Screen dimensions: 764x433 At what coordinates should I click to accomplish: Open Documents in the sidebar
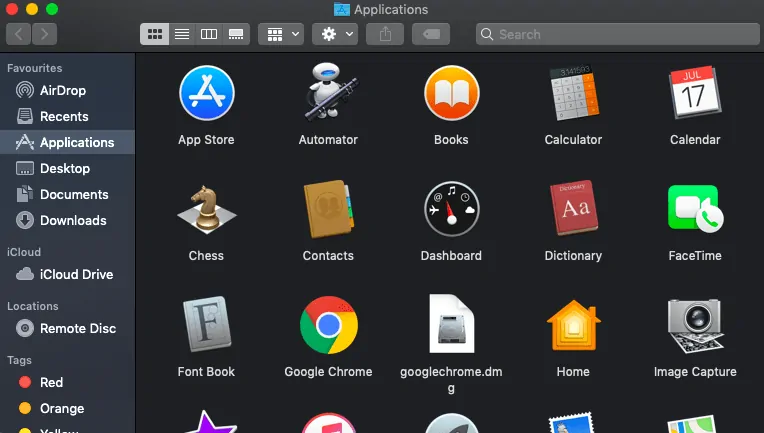(x=67, y=194)
